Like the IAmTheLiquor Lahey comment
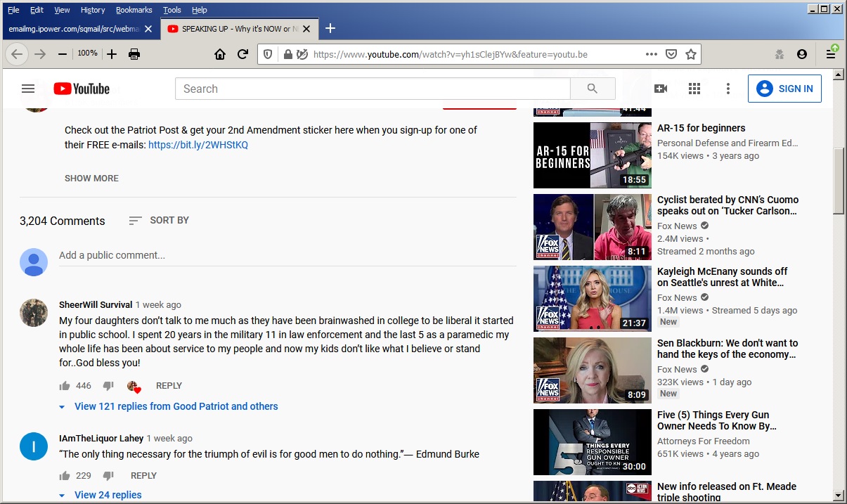Viewport: 847px width, 504px height. coord(65,476)
